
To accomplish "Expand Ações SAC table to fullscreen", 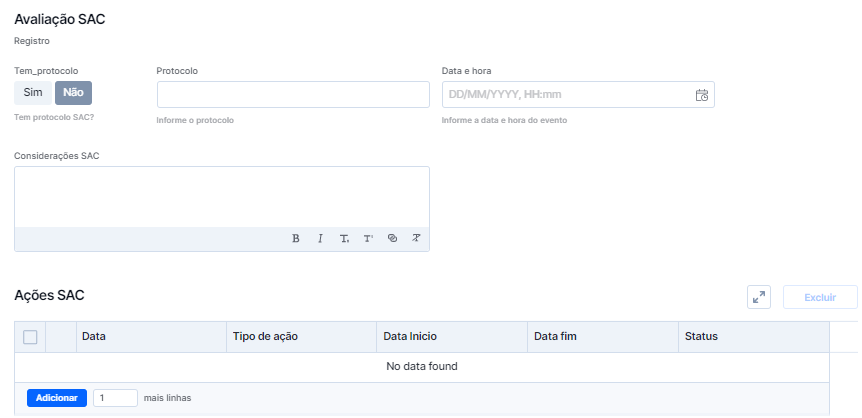I will [x=759, y=298].
